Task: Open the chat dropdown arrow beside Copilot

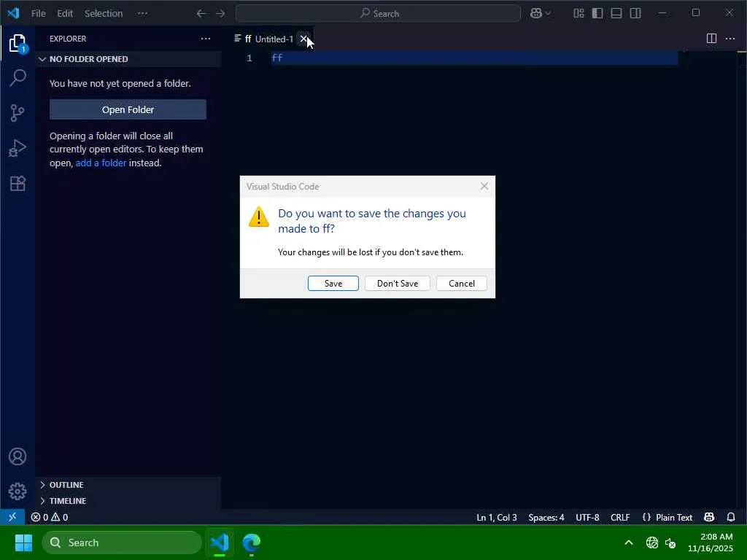Action: [x=548, y=13]
